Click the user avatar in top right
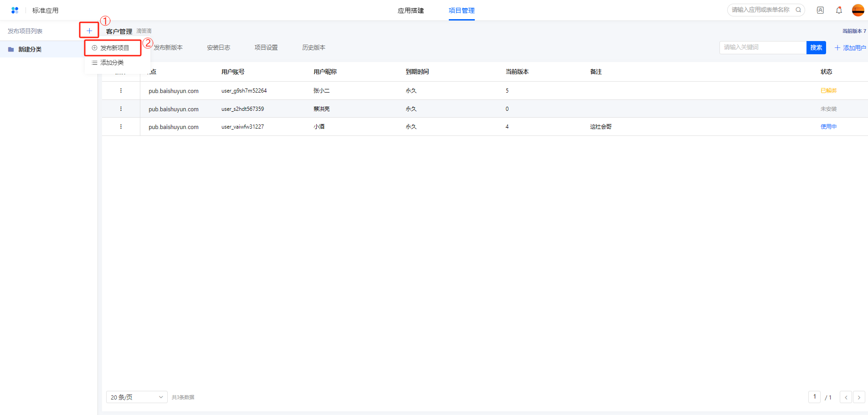The width and height of the screenshot is (868, 415). point(858,10)
